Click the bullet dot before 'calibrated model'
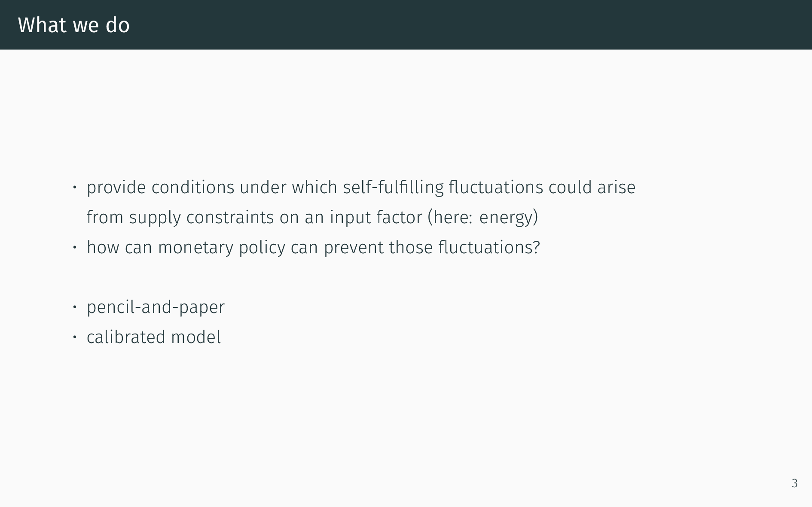 coord(74,337)
